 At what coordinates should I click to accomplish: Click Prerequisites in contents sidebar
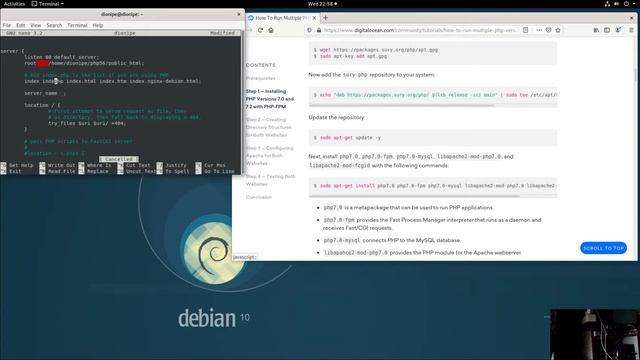[261, 78]
